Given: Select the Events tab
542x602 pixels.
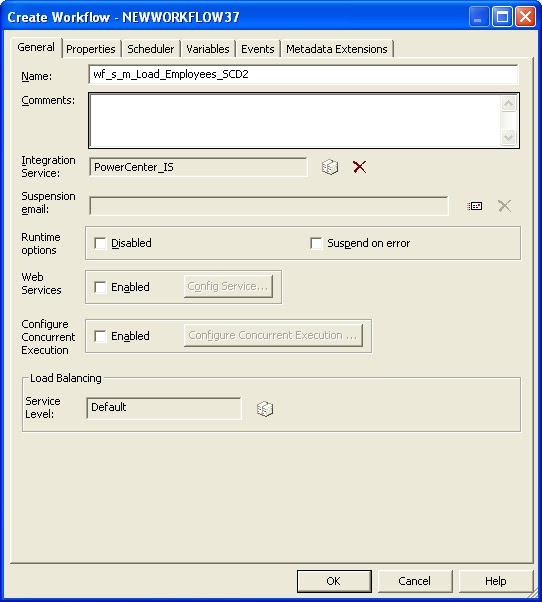Looking at the screenshot, I should coord(258,49).
